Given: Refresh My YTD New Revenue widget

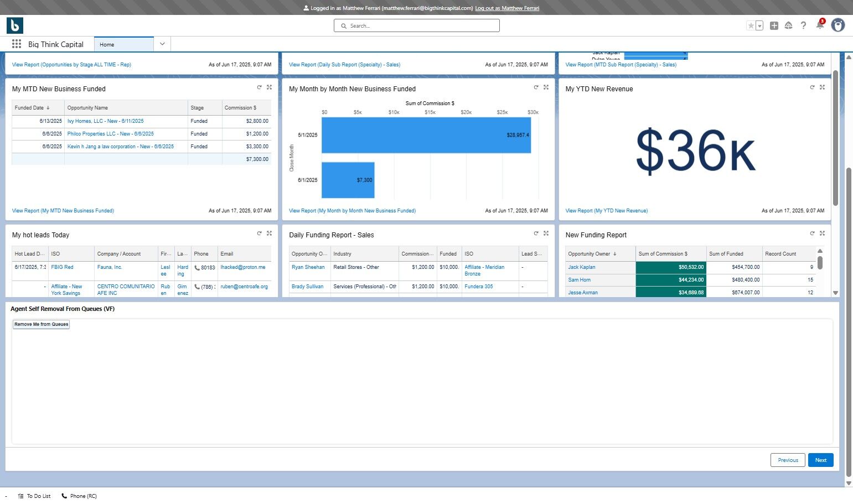Looking at the screenshot, I should pyautogui.click(x=812, y=87).
